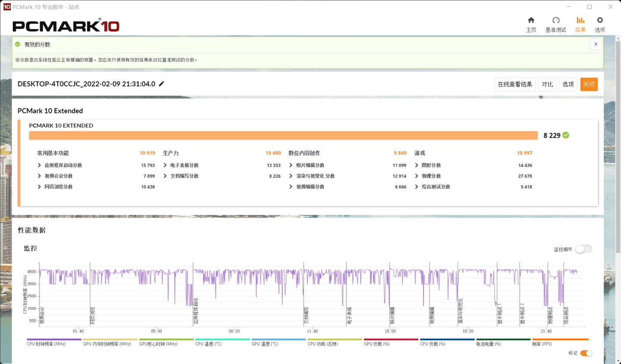
Task: Select the GPU核心时钟 legend swatch
Action: (166, 339)
